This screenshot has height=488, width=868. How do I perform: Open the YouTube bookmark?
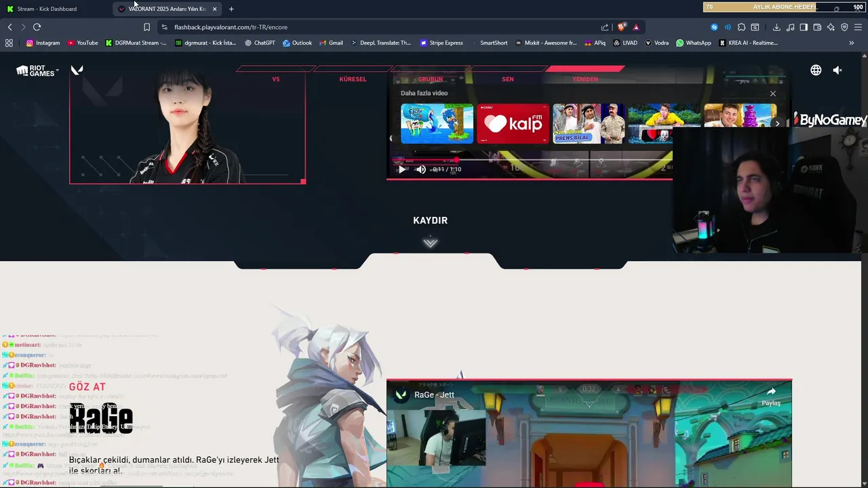(83, 43)
